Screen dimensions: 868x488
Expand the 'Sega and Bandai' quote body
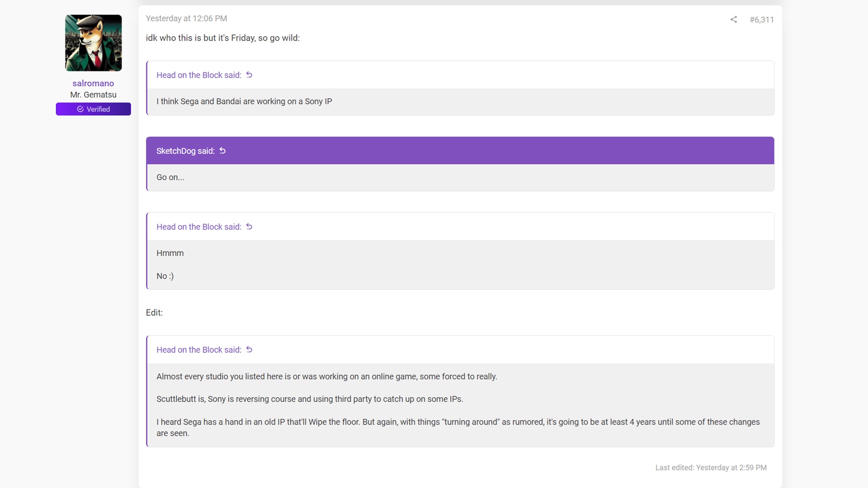pos(460,102)
